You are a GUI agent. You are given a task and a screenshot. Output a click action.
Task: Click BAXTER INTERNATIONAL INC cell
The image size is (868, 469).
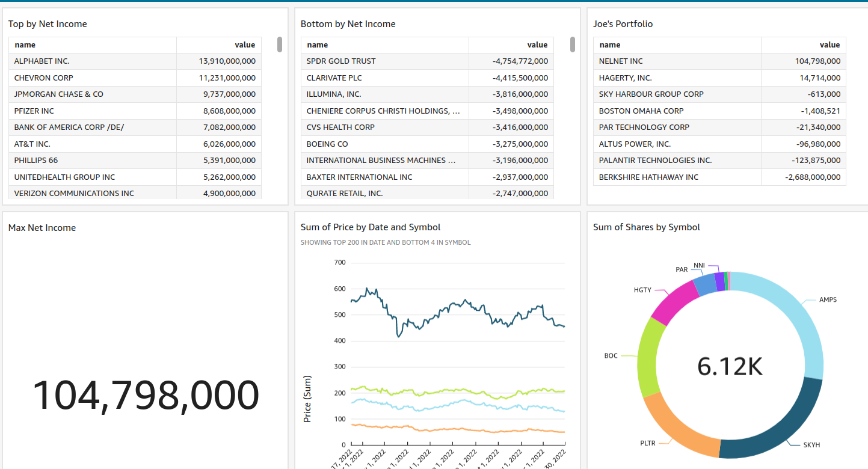tap(385, 177)
